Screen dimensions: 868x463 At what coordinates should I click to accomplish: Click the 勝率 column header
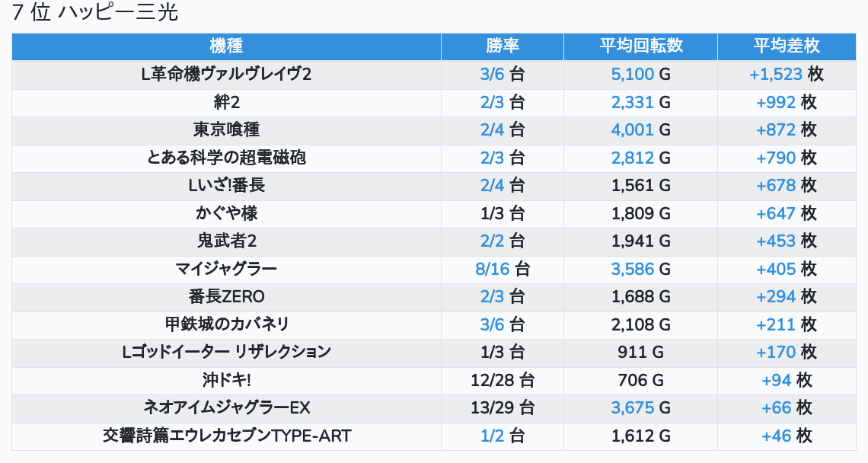(x=503, y=46)
